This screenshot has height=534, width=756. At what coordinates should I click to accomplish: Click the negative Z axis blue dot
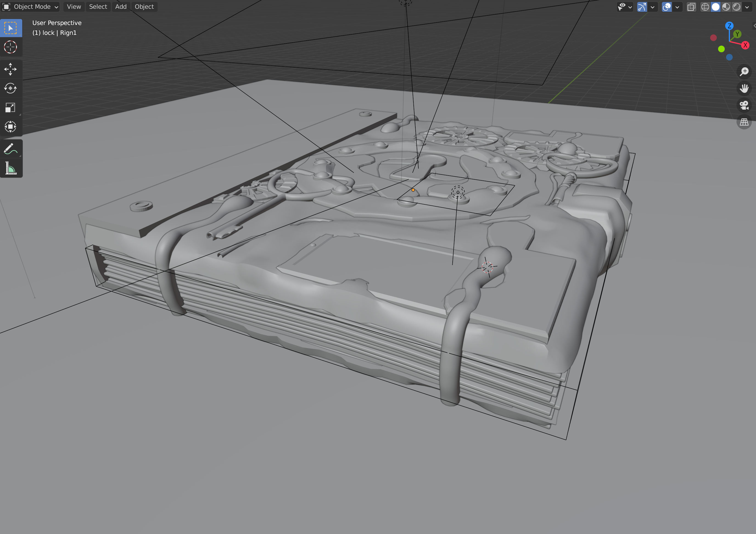729,57
